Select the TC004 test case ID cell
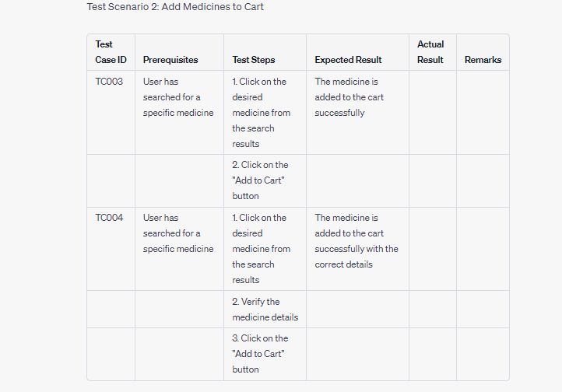 [109, 218]
